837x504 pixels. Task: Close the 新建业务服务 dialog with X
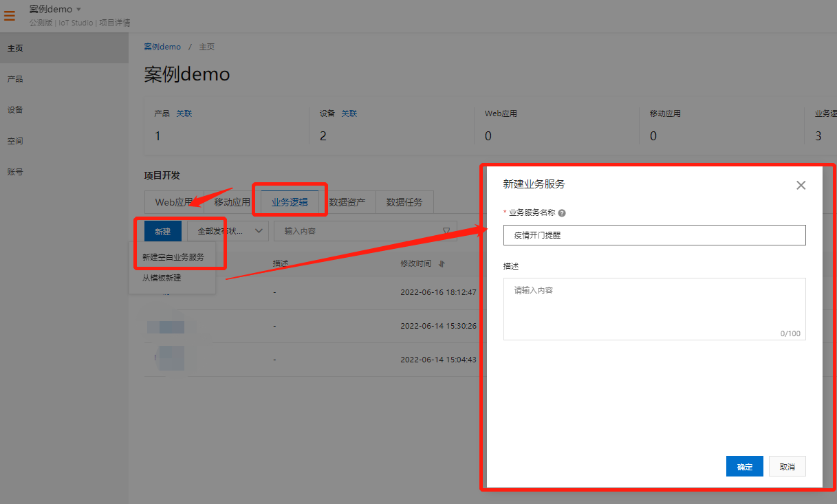click(x=801, y=185)
